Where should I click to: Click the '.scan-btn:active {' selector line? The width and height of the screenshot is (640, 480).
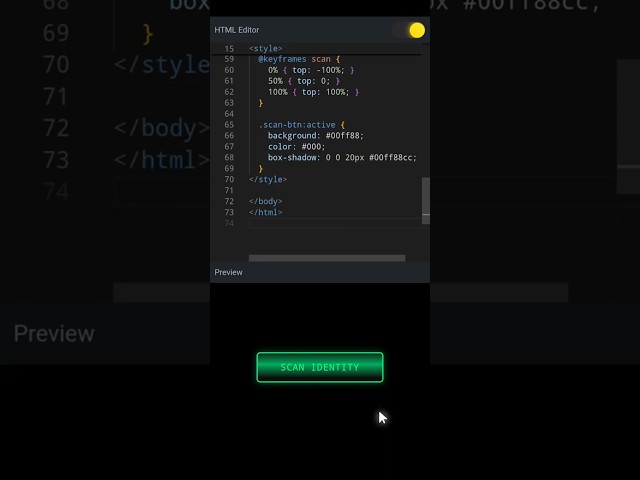pyautogui.click(x=302, y=125)
